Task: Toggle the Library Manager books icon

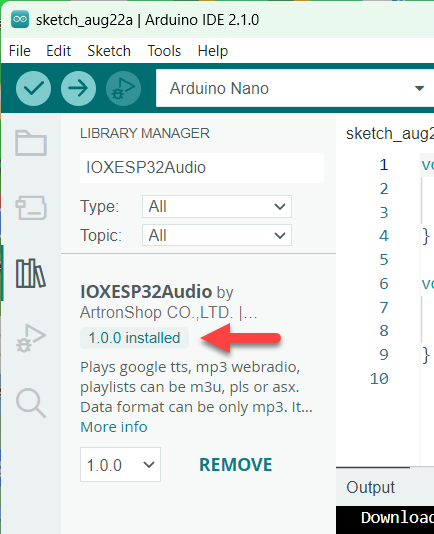Action: pos(31,273)
